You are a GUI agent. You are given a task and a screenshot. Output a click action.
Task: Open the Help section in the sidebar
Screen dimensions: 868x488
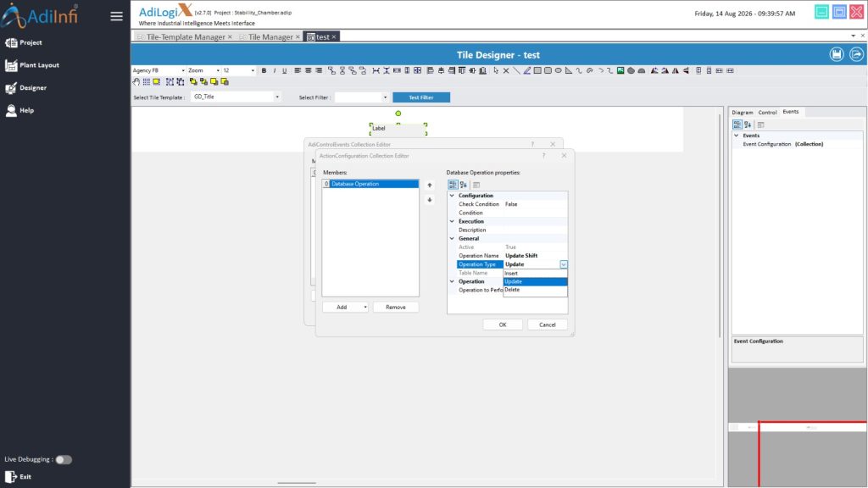tap(19, 111)
